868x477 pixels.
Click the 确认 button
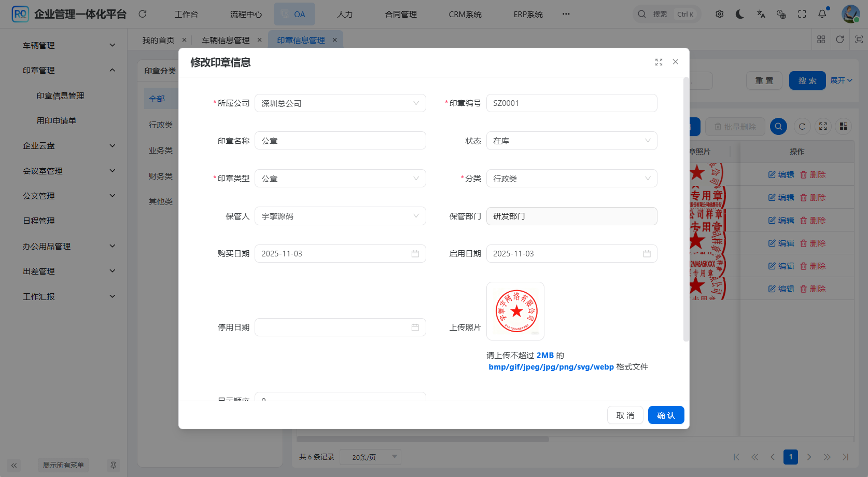pos(666,415)
